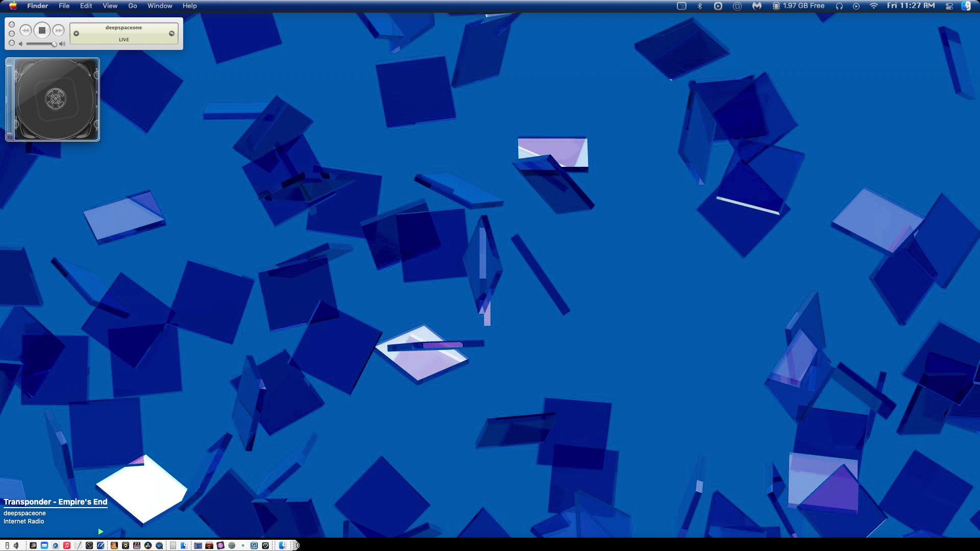
Task: Click the rewind button in mini player
Action: coord(26,31)
